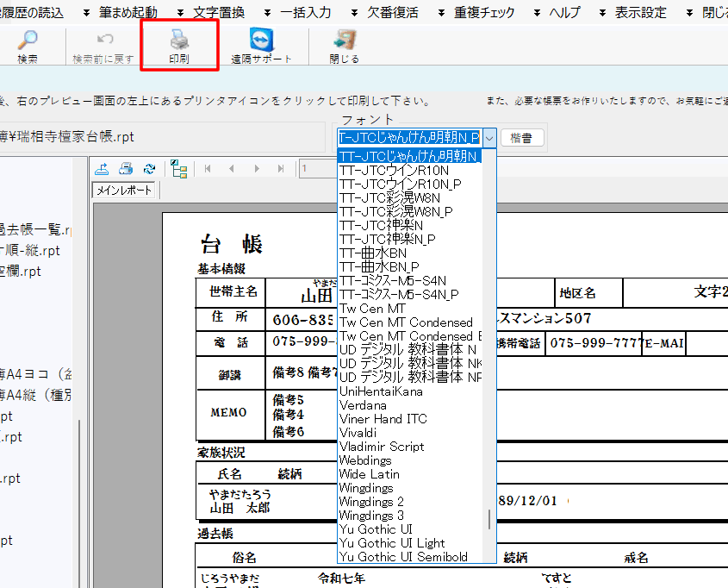Viewport: 728px width, 588px height.
Task: Select the Vladimir Script font option
Action: pyautogui.click(x=382, y=447)
